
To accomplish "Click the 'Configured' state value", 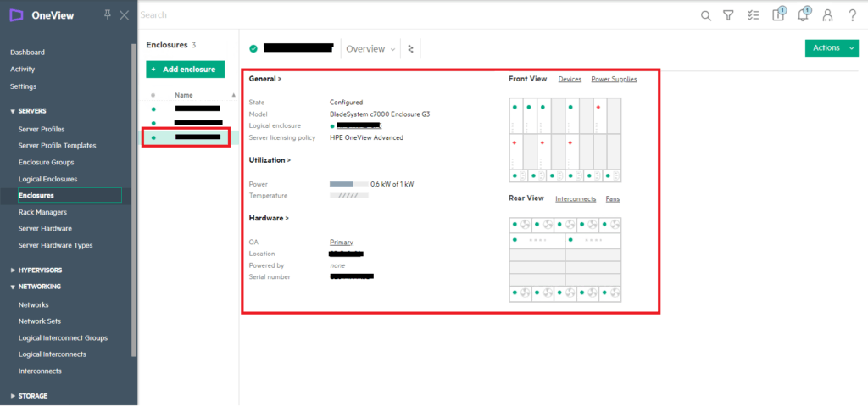I will point(347,103).
